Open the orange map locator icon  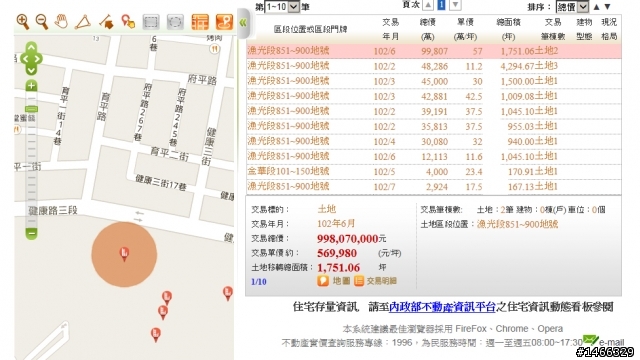coord(224,22)
